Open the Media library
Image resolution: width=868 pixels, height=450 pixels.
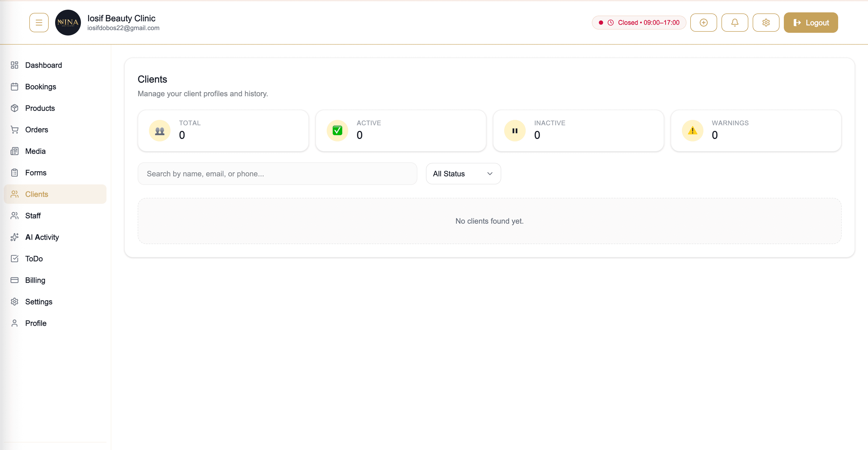(x=35, y=151)
